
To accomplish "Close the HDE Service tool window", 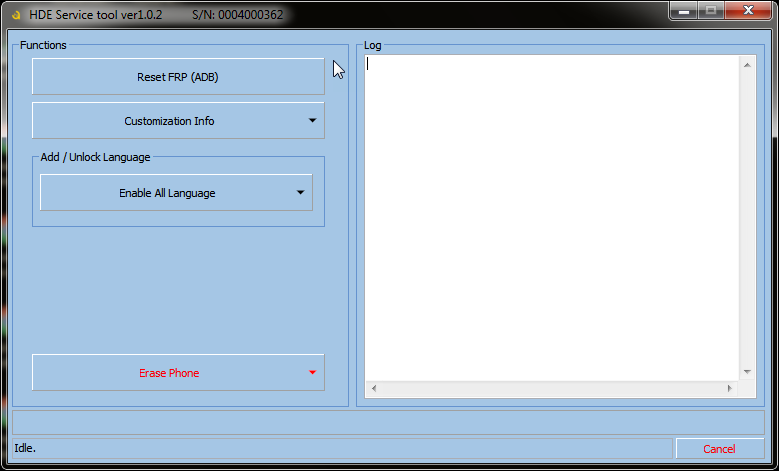I will coord(745,12).
